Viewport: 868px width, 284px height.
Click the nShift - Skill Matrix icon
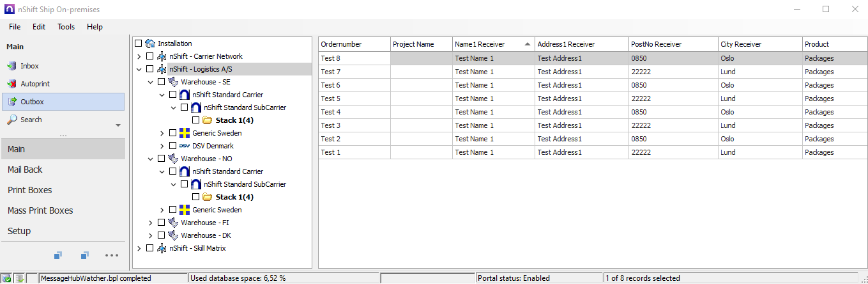[162, 248]
